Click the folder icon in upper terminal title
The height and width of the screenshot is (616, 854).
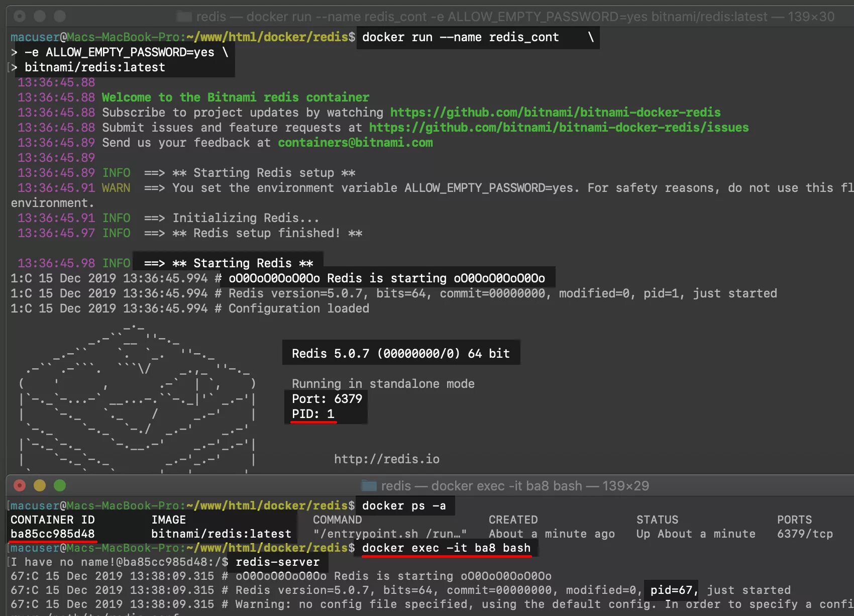pos(184,17)
